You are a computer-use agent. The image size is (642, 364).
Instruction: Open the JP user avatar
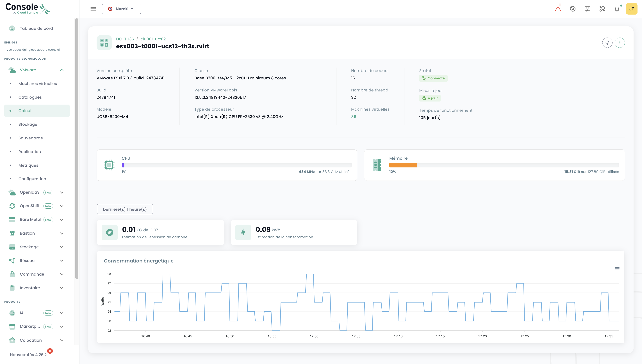pos(632,9)
